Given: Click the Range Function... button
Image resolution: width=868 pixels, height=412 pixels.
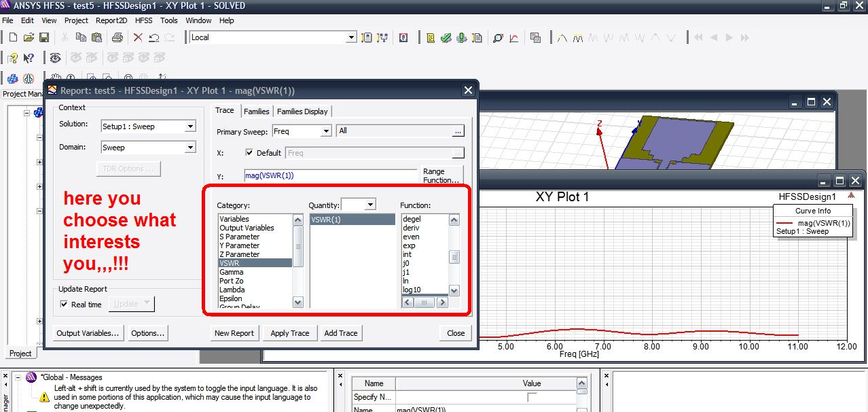Looking at the screenshot, I should (441, 176).
